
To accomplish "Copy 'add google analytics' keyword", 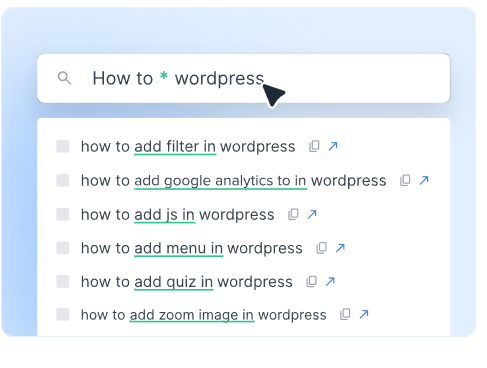I will pyautogui.click(x=405, y=180).
